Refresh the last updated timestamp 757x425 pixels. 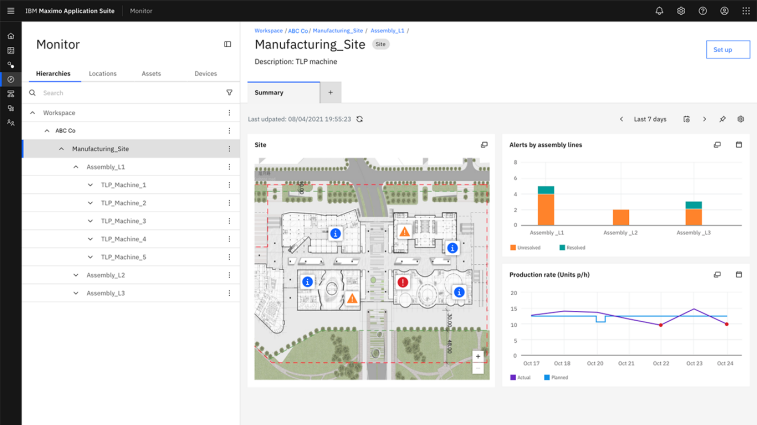[x=360, y=119]
